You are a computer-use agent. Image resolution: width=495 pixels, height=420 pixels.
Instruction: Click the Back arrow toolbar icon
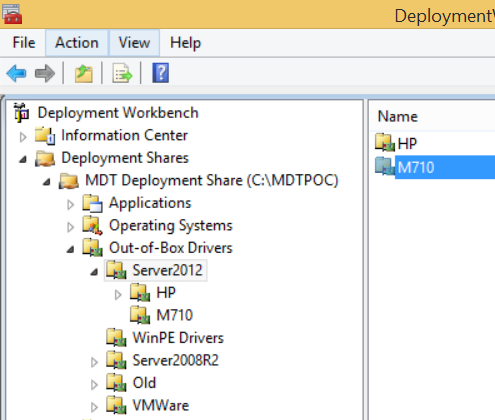click(16, 73)
